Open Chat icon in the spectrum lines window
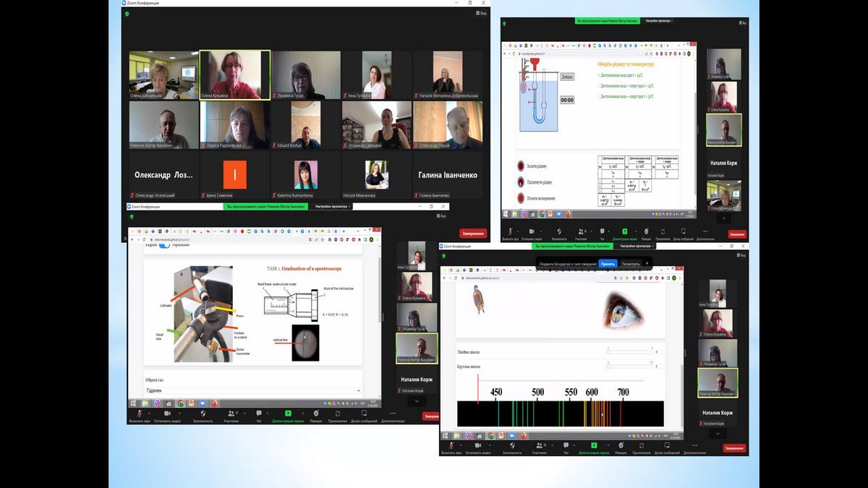Image resolution: width=868 pixels, height=488 pixels. click(x=566, y=445)
